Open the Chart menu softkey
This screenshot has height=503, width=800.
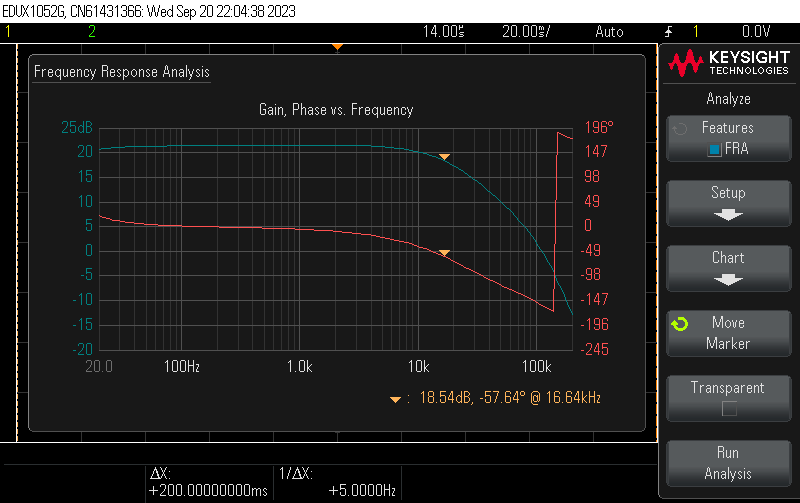point(729,268)
